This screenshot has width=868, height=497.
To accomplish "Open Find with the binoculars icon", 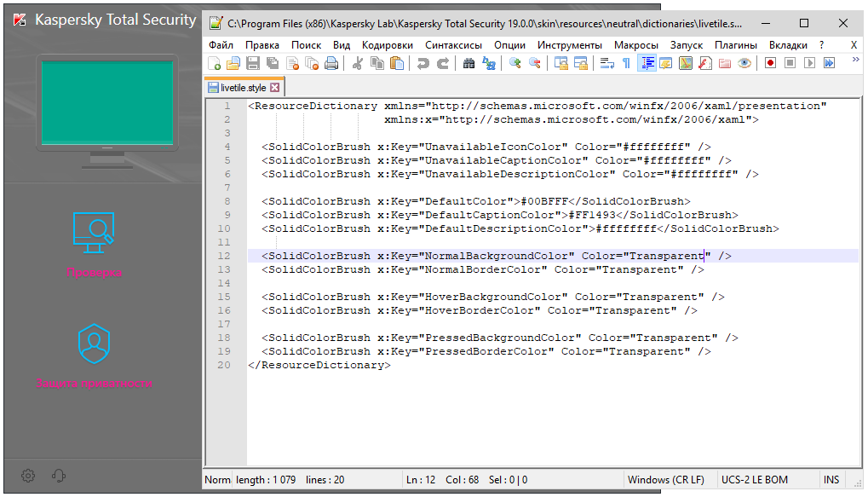I will coord(468,63).
